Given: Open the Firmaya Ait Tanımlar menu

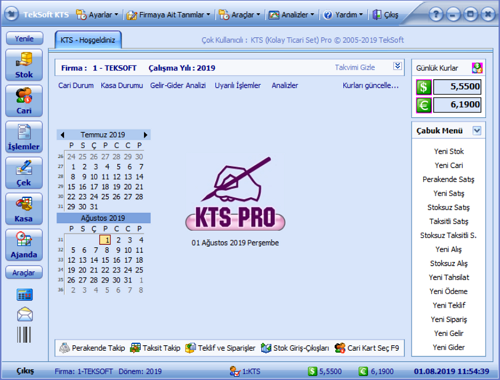Looking at the screenshot, I should click(168, 15).
